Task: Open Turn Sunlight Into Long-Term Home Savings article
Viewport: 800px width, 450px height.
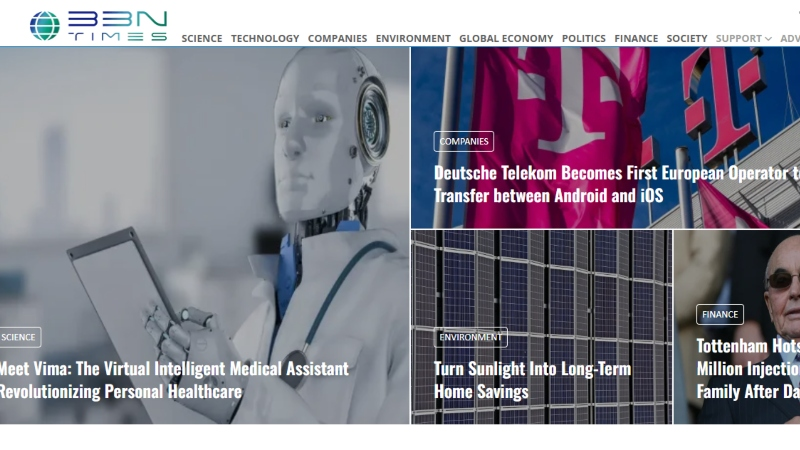Action: [x=532, y=380]
